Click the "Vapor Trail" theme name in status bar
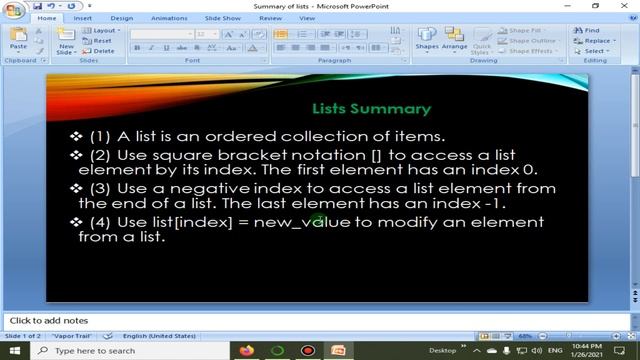The height and width of the screenshot is (360, 640). [x=71, y=336]
